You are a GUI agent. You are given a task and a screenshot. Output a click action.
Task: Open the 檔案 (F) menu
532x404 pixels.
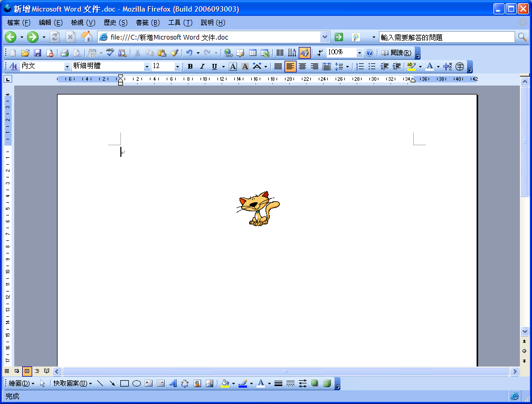(18, 23)
